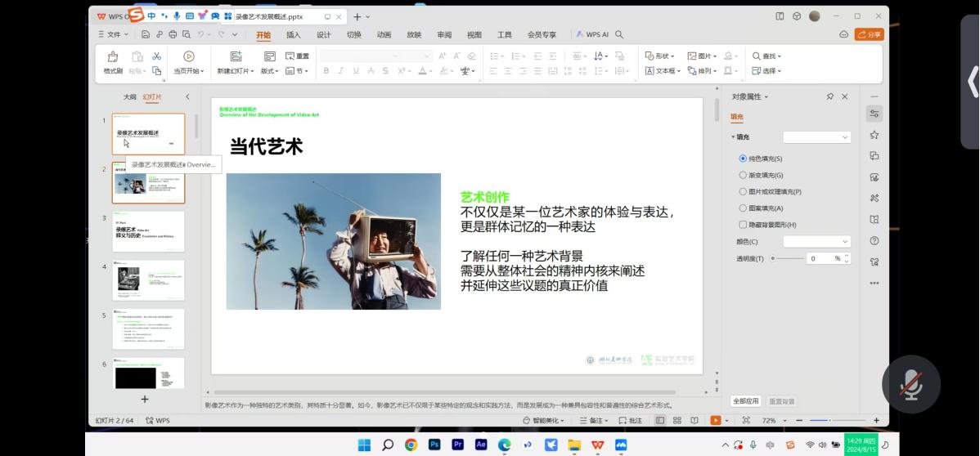Open the Insert (插入) ribbon tab
980x456 pixels.
293,35
